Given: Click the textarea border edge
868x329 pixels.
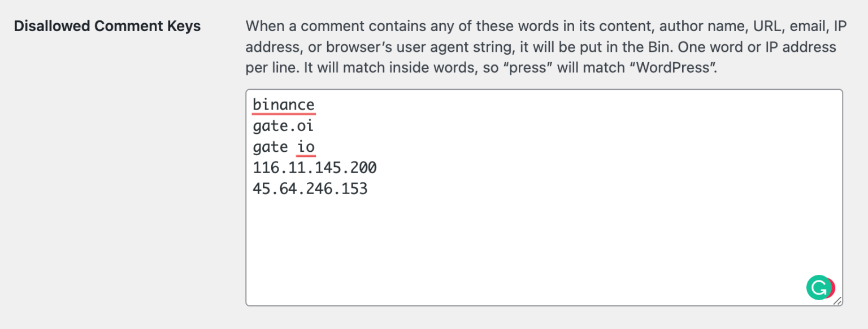Looking at the screenshot, I should (x=245, y=198).
